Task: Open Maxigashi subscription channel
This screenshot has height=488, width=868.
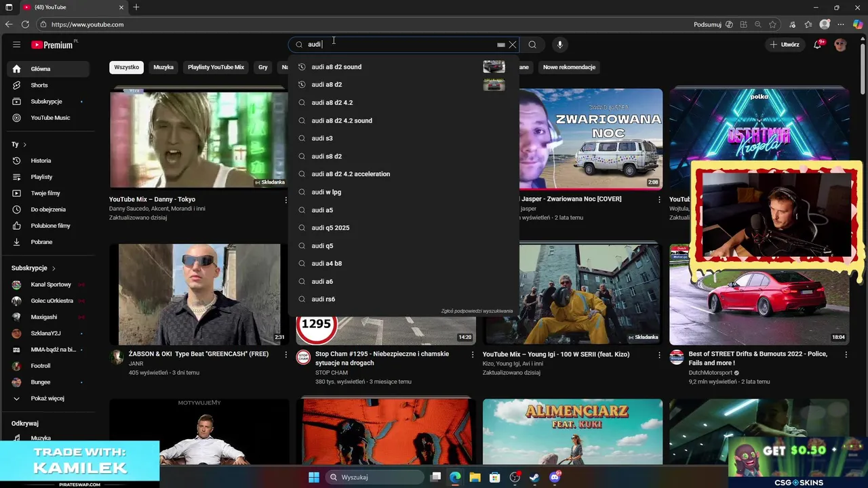Action: point(48,317)
